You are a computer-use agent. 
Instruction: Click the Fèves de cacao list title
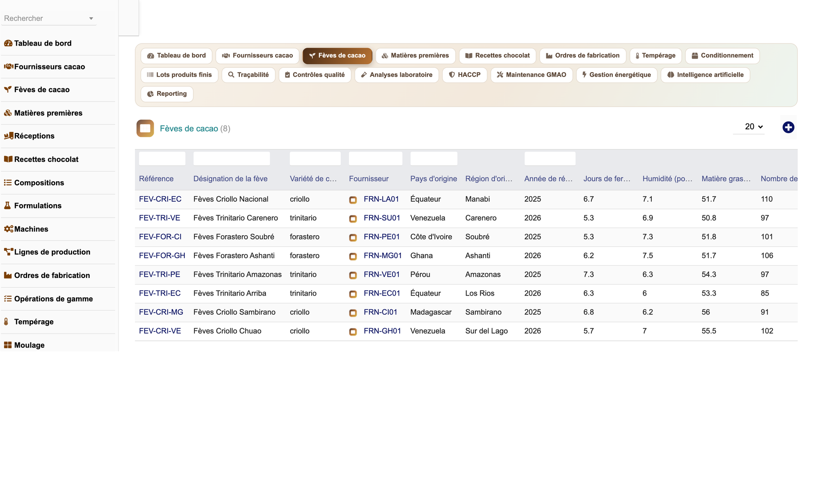click(189, 129)
